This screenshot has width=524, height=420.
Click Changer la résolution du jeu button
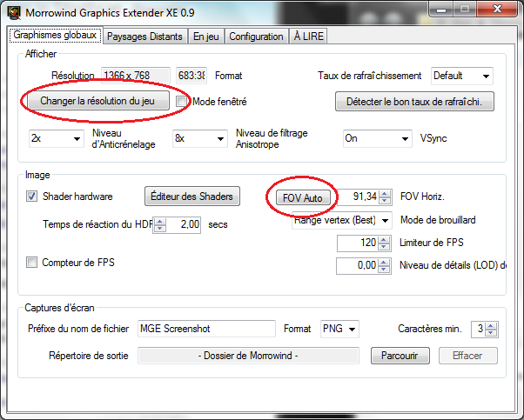coord(97,101)
